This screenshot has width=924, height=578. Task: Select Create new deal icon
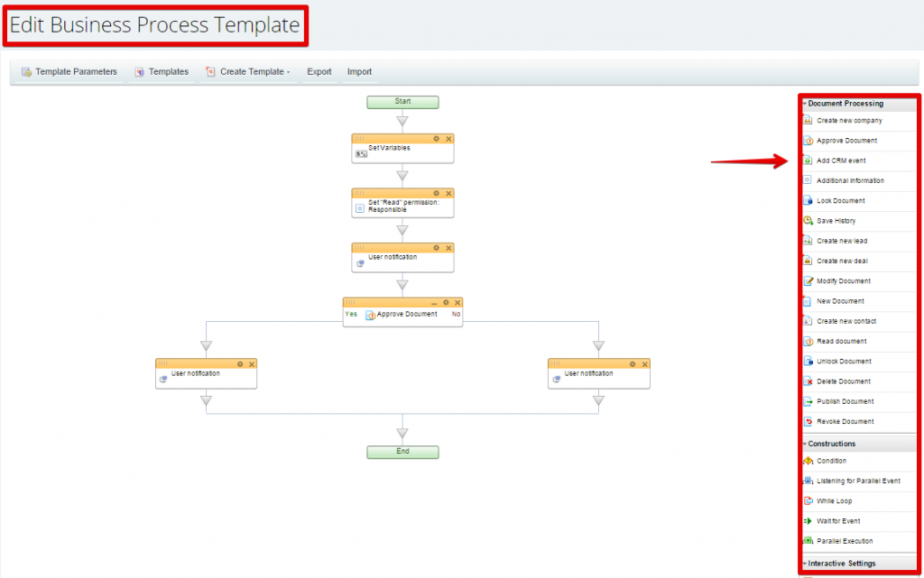(808, 261)
